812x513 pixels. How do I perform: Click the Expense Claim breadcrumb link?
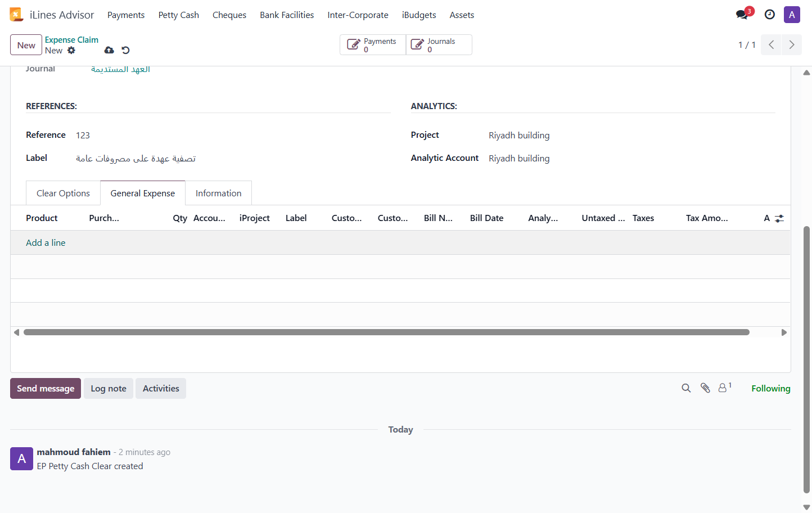pos(71,40)
